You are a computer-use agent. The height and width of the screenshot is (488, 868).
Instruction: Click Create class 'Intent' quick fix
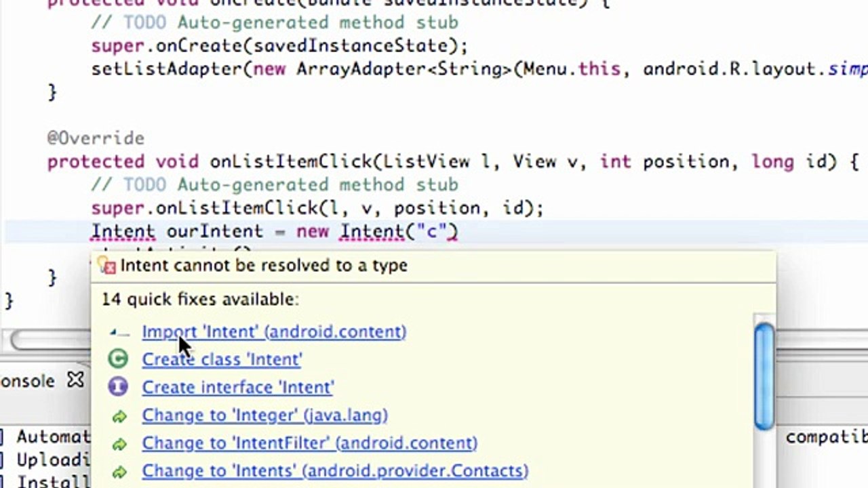click(x=222, y=359)
